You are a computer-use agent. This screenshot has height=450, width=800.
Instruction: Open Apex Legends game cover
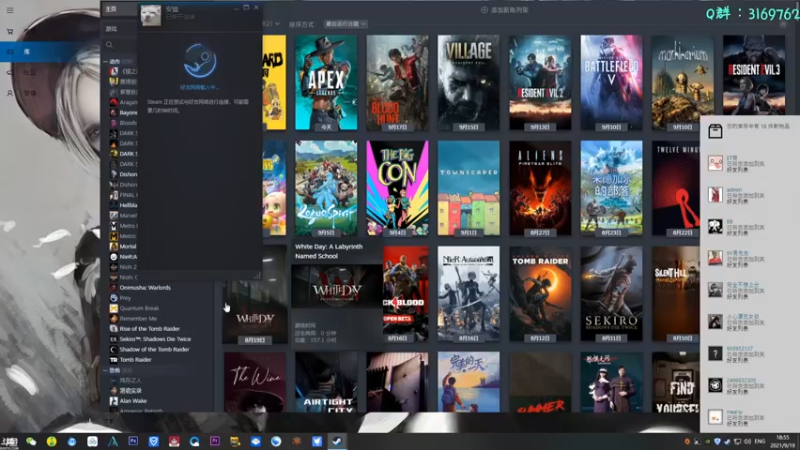tap(326, 82)
